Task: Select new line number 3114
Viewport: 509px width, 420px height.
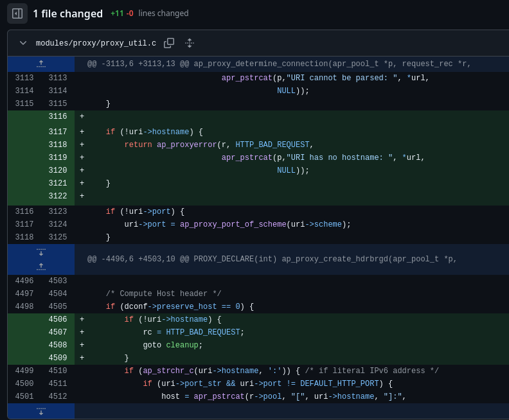Action: tap(57, 91)
